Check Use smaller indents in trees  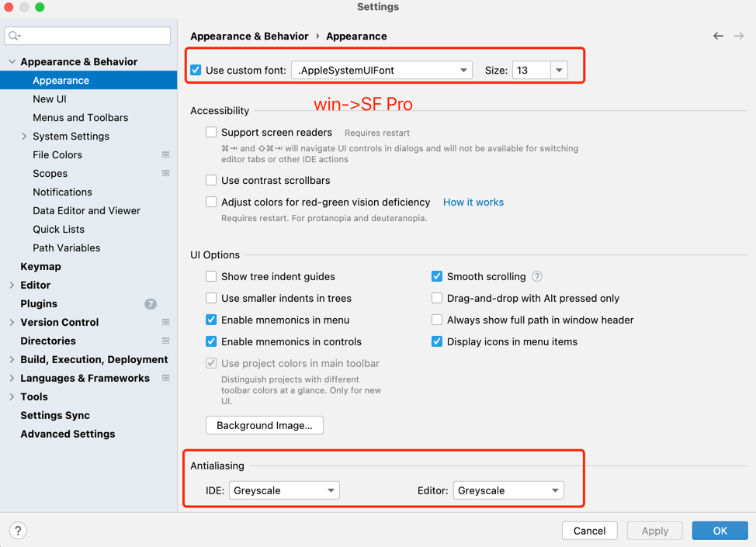click(x=211, y=298)
